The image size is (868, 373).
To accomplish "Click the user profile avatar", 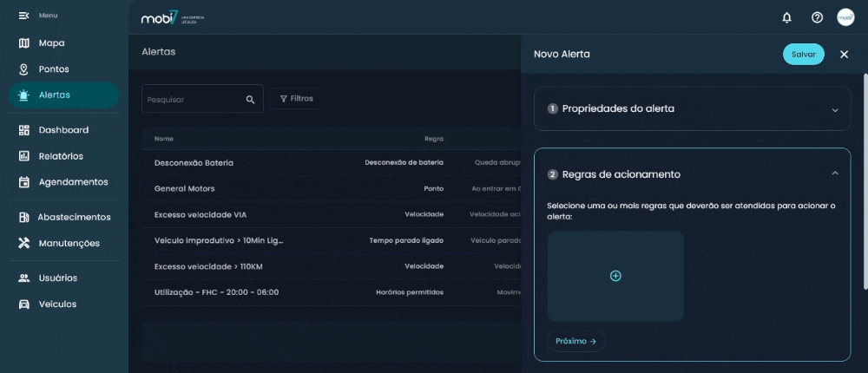I will [845, 17].
